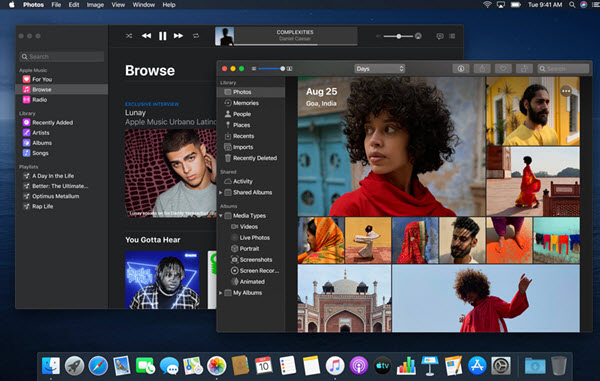The height and width of the screenshot is (381, 600).
Task: Open Podcasts from the Dock
Action: pyautogui.click(x=359, y=366)
